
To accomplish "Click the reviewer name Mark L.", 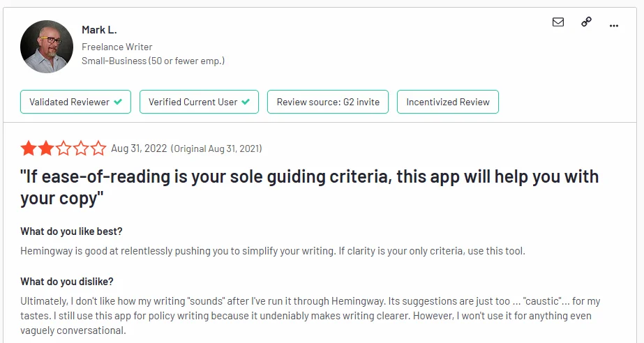I will pyautogui.click(x=100, y=30).
